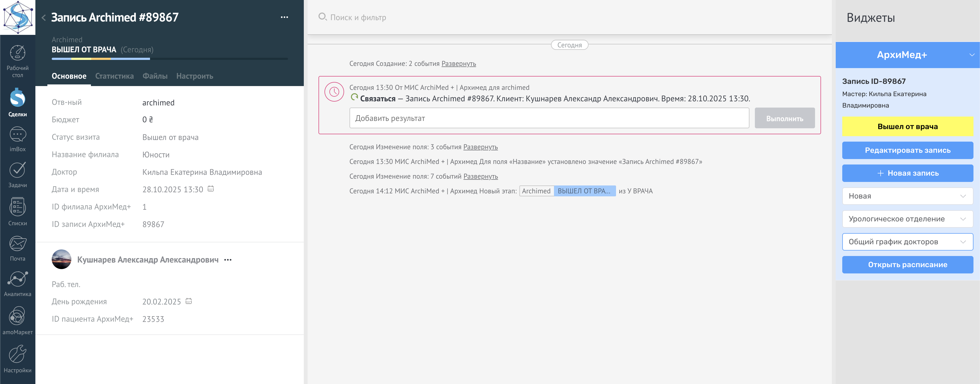Switch to the Статистика tab
This screenshot has height=384, width=980.
click(114, 76)
